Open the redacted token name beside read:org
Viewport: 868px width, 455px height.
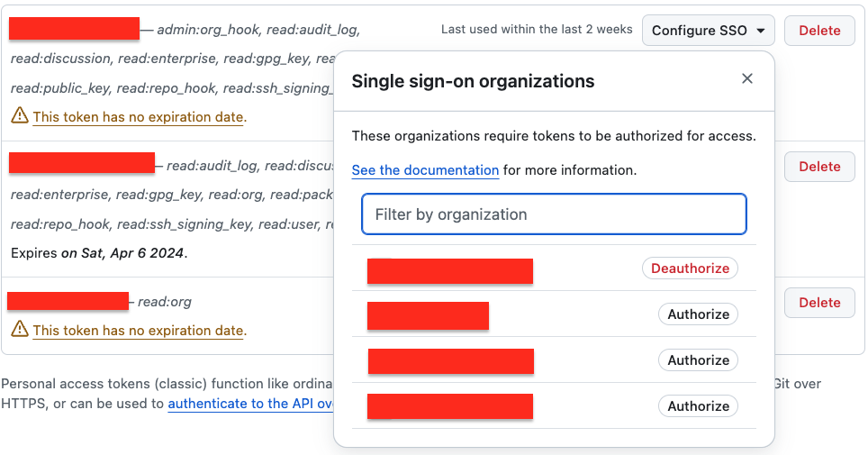pyautogui.click(x=68, y=301)
